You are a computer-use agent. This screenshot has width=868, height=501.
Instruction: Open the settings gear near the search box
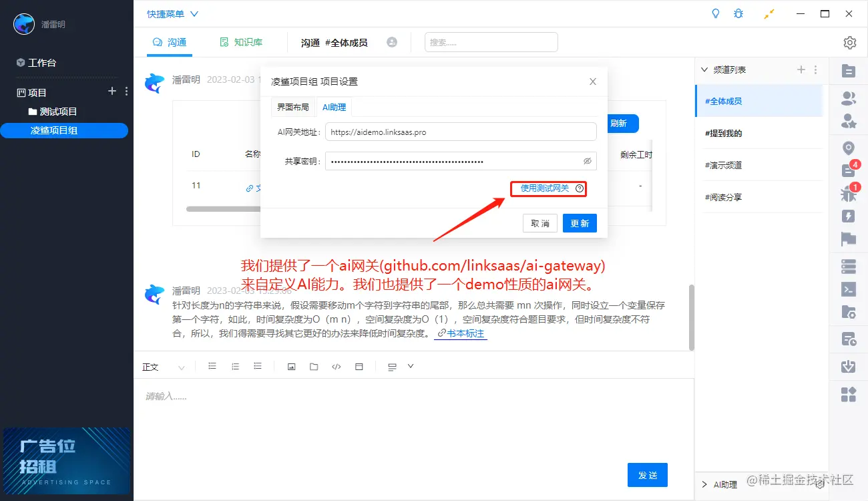pos(850,43)
